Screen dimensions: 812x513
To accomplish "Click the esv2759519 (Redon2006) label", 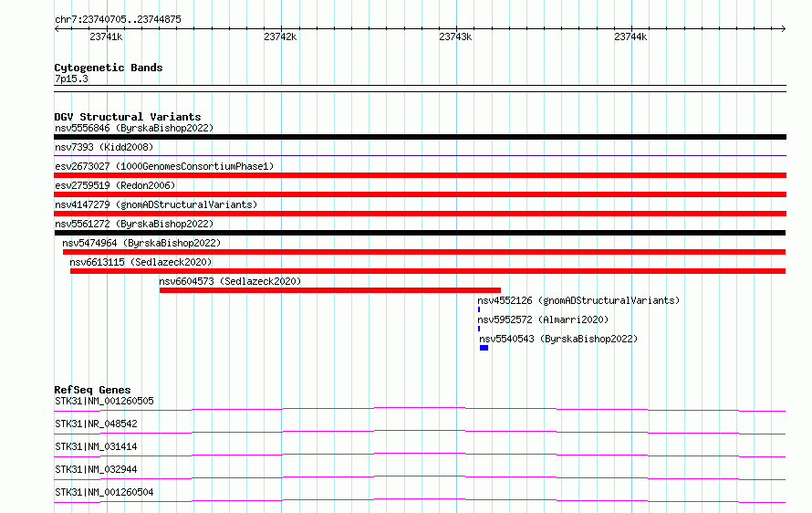I will pos(115,185).
